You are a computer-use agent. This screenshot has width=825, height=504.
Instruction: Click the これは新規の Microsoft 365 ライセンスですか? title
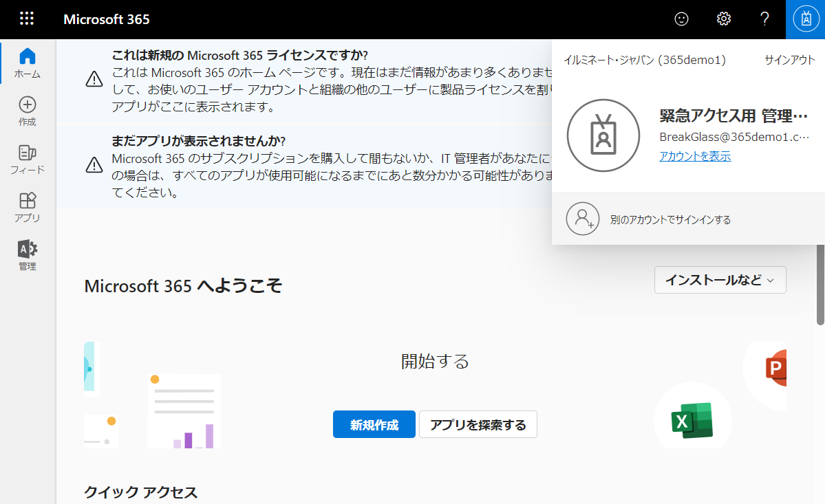tap(240, 55)
